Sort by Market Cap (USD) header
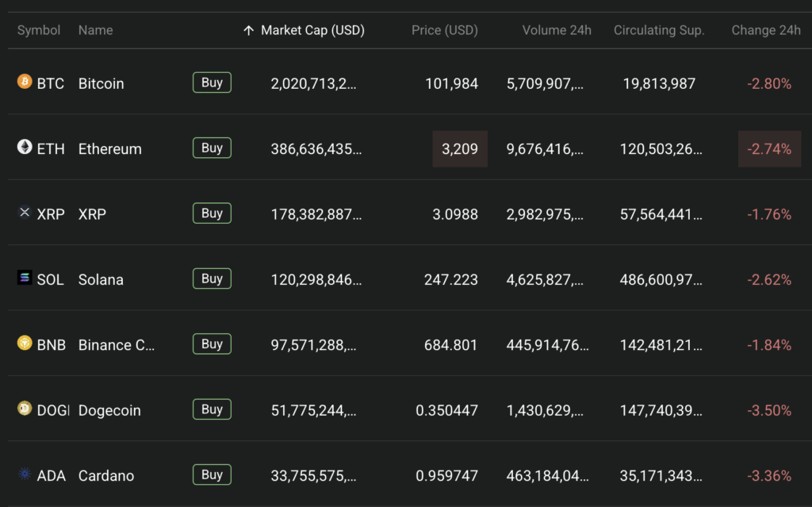 [x=312, y=30]
